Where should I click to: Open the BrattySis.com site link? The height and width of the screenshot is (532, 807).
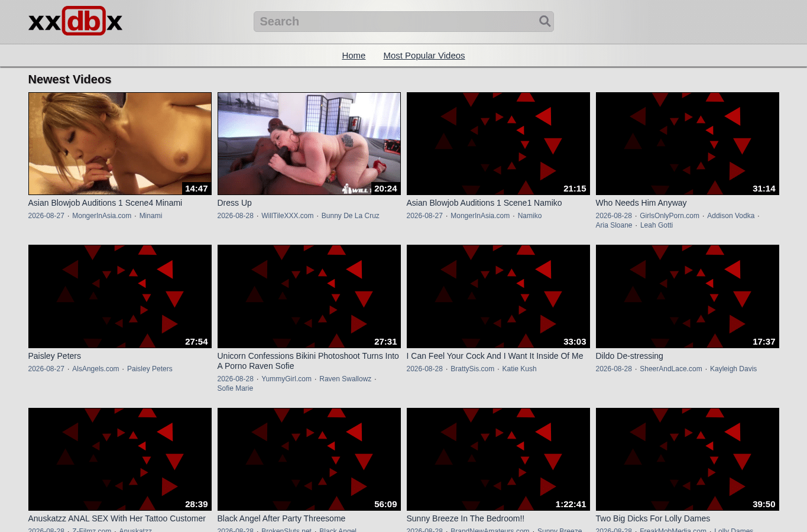(x=472, y=369)
